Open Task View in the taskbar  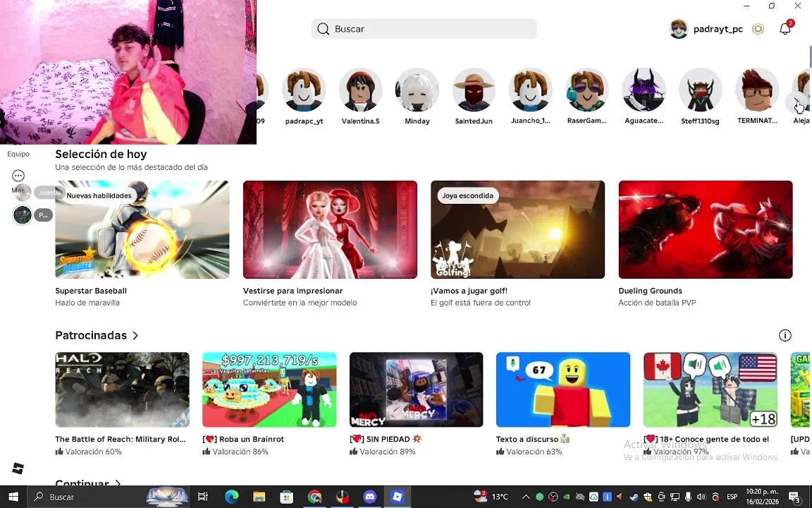point(202,497)
